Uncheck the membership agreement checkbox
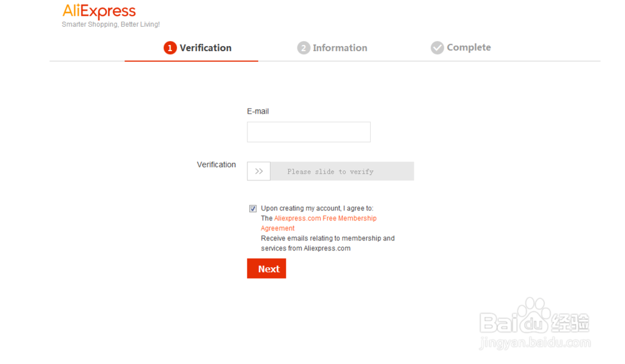This screenshot has width=625, height=364. tap(253, 209)
